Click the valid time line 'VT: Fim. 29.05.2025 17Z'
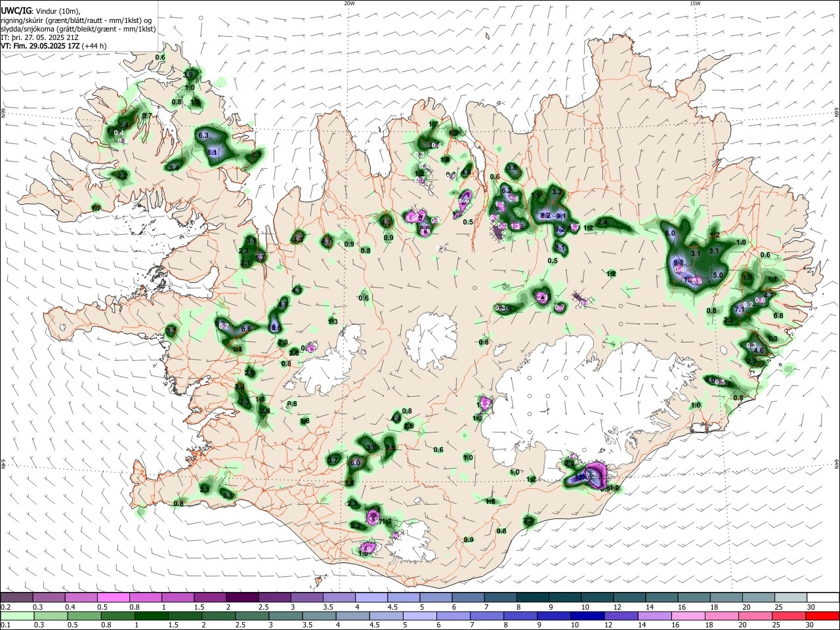Image resolution: width=840 pixels, height=630 pixels. tap(41, 46)
